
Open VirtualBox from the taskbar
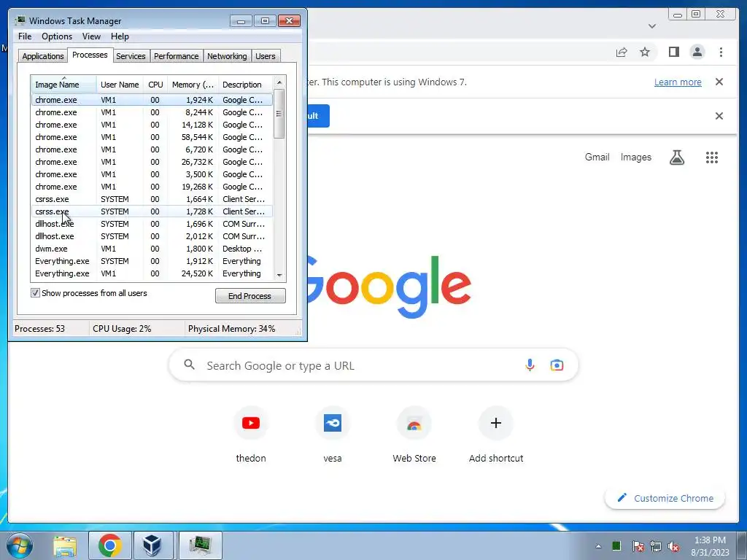click(152, 545)
